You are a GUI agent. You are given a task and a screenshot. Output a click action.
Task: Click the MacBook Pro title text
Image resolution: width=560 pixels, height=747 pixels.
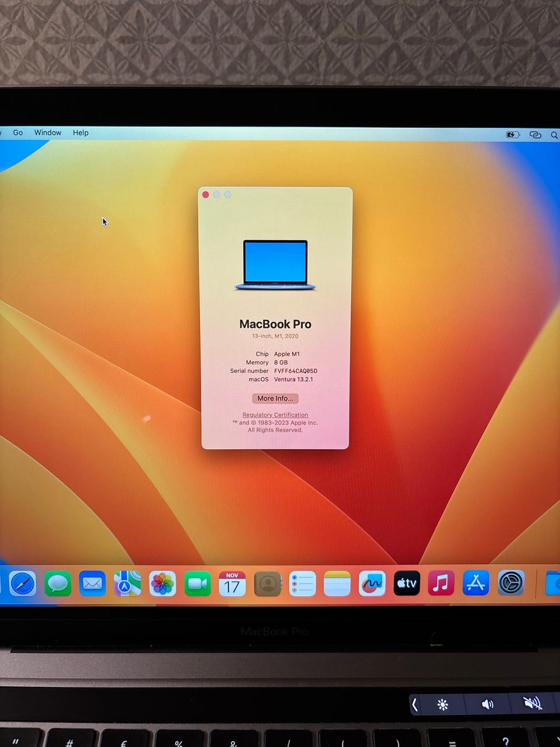275,324
